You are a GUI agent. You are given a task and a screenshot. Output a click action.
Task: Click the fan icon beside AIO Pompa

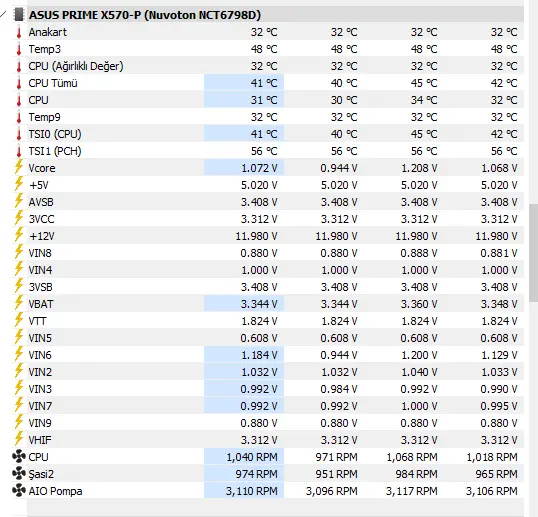(19, 491)
